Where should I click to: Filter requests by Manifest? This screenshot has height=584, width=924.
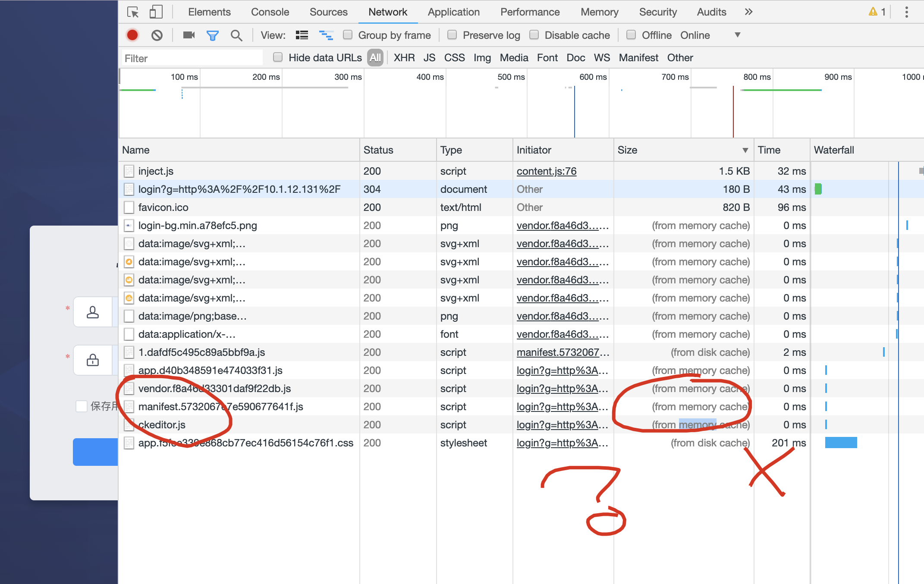pos(638,58)
